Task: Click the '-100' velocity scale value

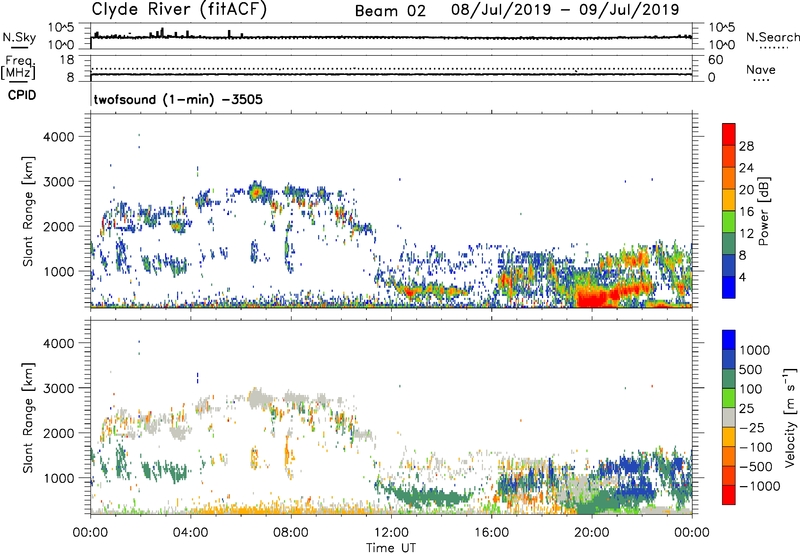Action: tap(756, 447)
